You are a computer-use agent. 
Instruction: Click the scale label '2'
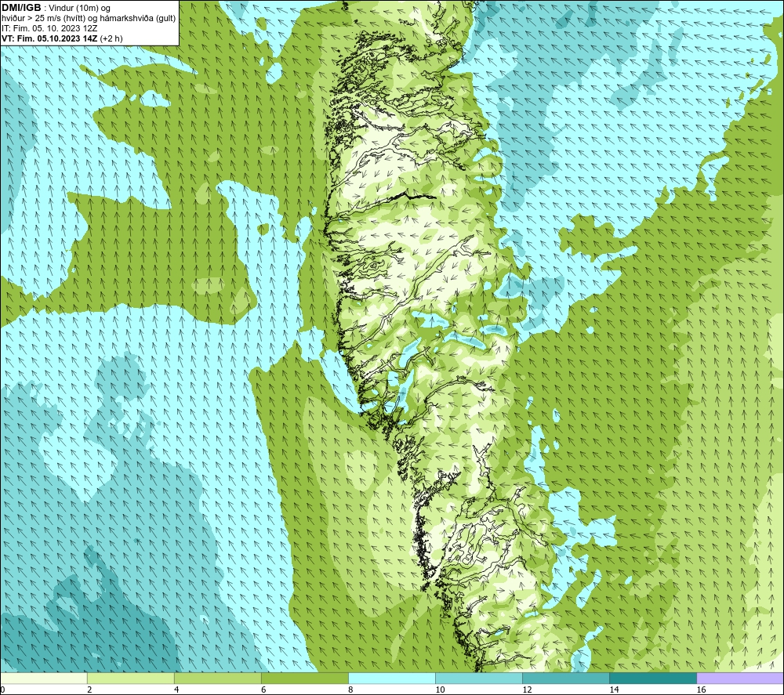coord(89,690)
